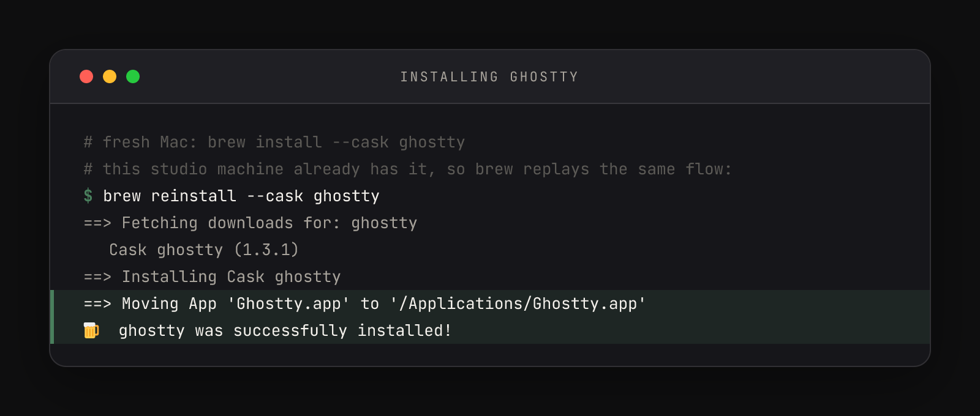Click 'ghostty was successfully installed!' message
The image size is (980, 416).
[285, 330]
